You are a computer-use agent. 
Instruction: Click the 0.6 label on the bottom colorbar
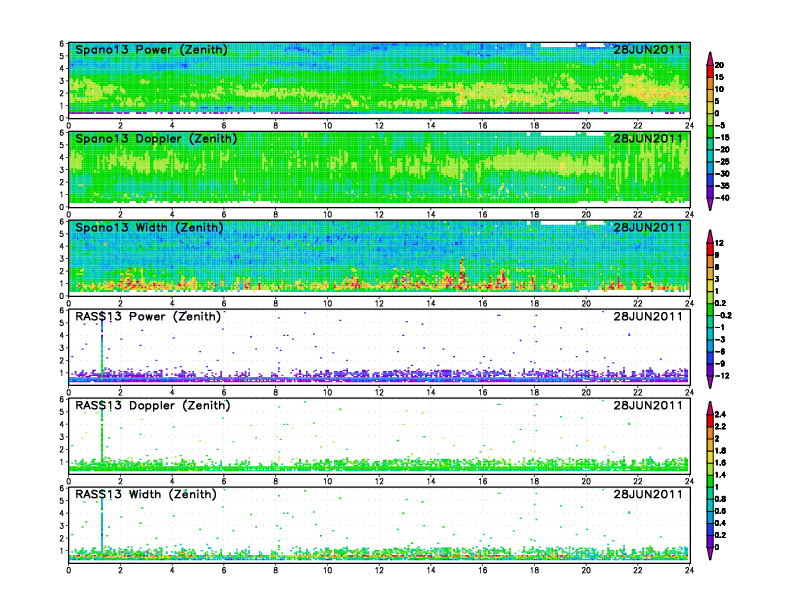[x=720, y=511]
